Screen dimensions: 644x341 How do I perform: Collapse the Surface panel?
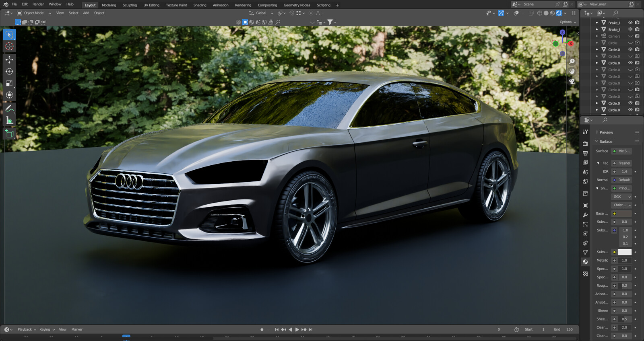pos(606,142)
